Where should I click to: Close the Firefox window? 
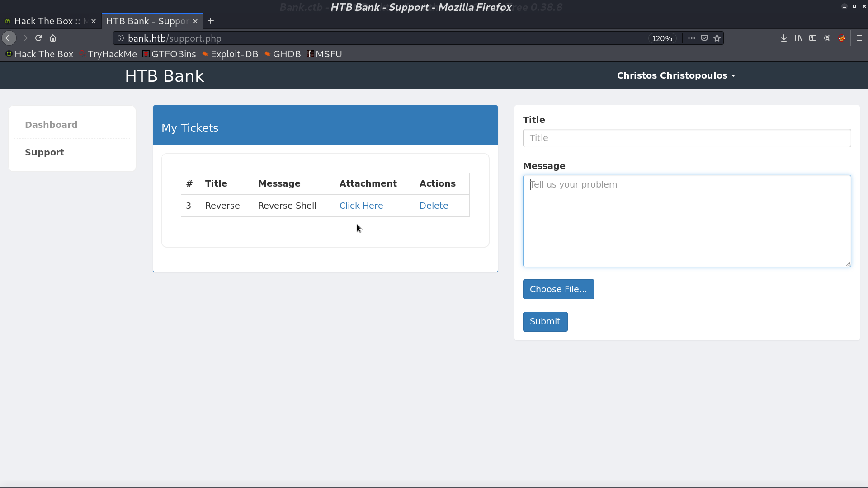point(864,6)
